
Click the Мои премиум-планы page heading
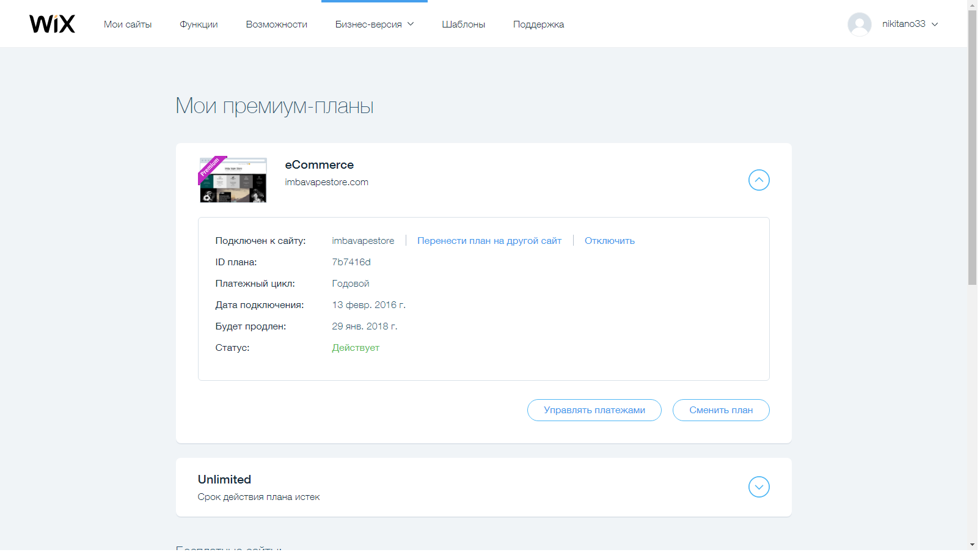[274, 106]
